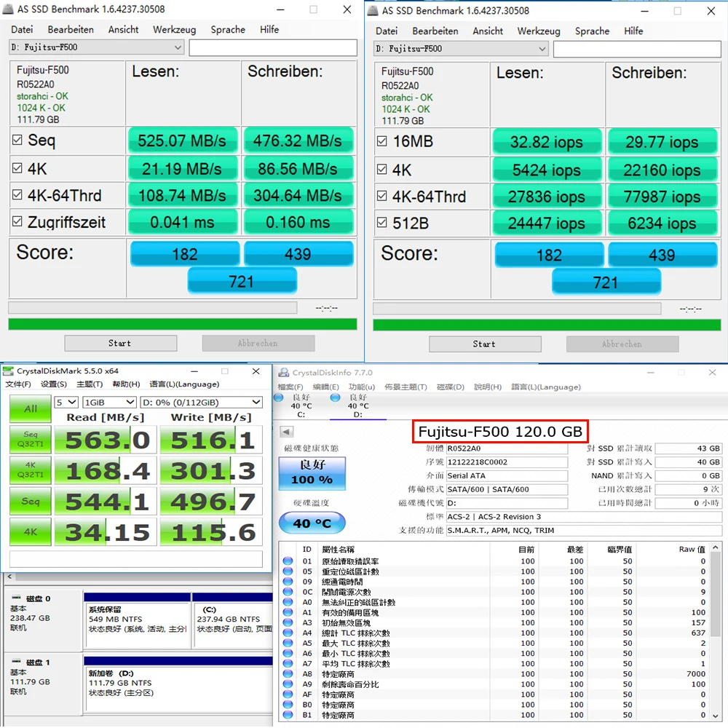728x728 pixels.
Task: Open Hilfe menu in right AS SSD window
Action: click(633, 31)
